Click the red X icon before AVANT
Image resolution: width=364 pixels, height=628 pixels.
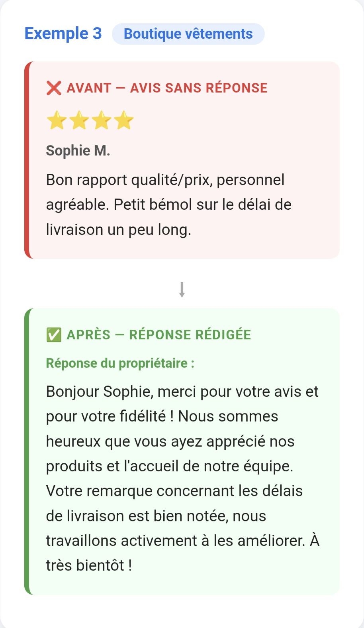(54, 88)
